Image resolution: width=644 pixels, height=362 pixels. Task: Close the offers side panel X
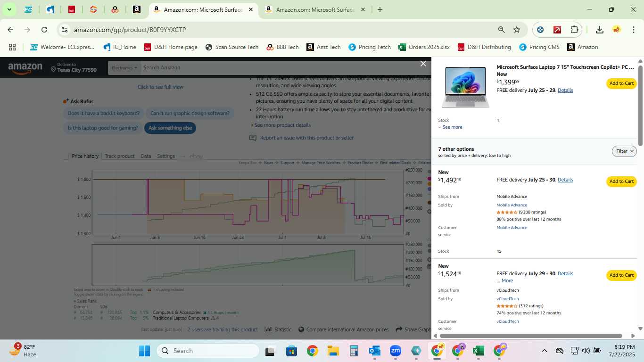click(x=423, y=64)
